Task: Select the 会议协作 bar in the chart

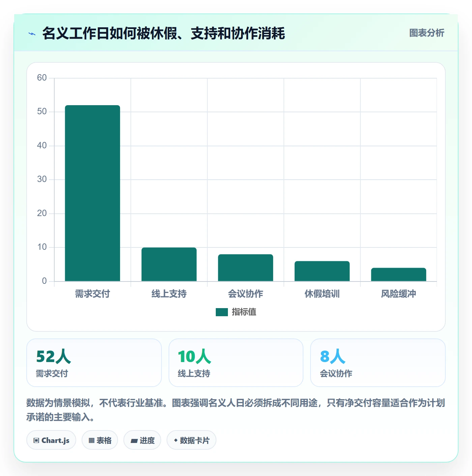Action: point(245,268)
